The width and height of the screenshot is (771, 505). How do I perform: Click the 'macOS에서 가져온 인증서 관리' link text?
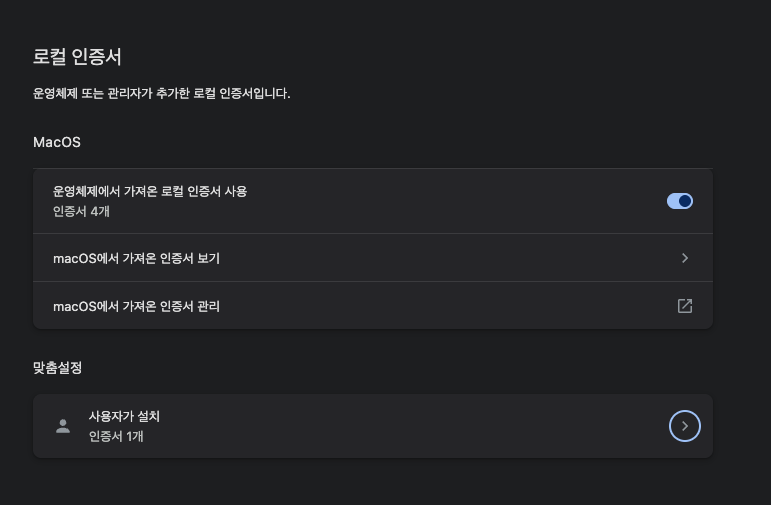pyautogui.click(x=136, y=306)
